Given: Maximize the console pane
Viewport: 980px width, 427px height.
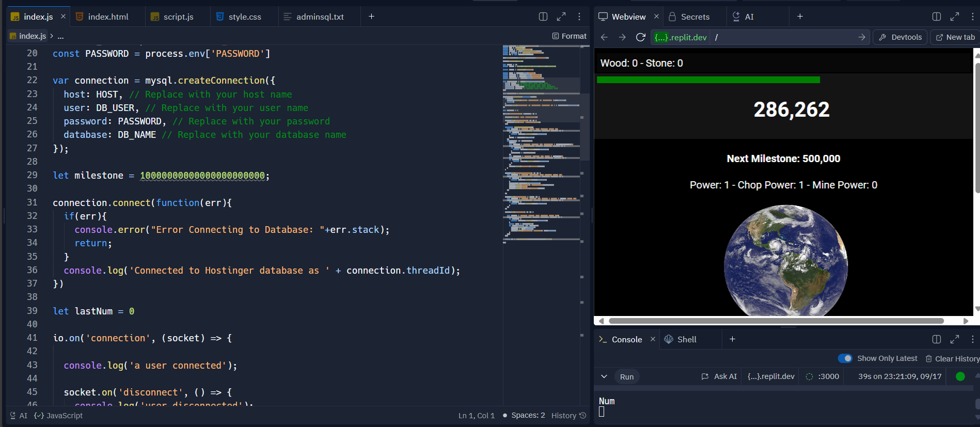Looking at the screenshot, I should [955, 339].
